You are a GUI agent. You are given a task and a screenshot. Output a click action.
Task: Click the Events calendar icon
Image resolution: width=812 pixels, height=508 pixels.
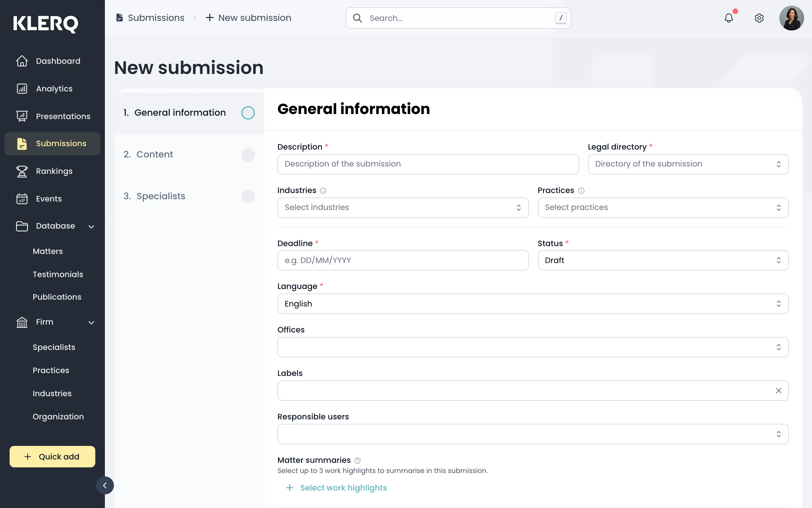tap(22, 199)
